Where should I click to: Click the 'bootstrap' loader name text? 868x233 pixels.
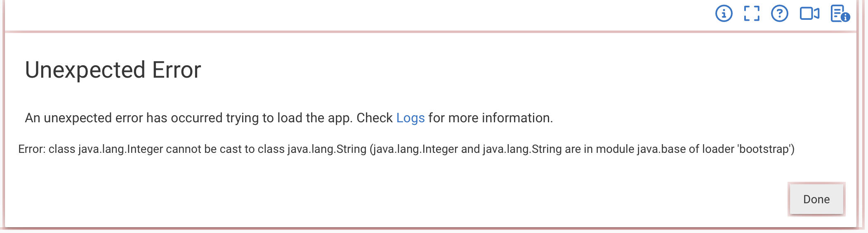(x=764, y=149)
